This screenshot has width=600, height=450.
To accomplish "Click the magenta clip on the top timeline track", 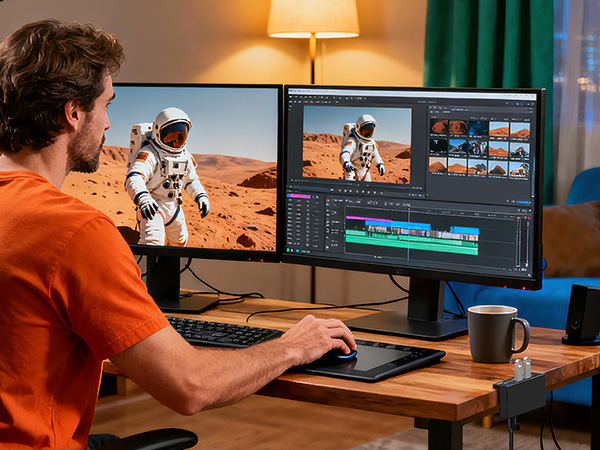I will [x=368, y=218].
